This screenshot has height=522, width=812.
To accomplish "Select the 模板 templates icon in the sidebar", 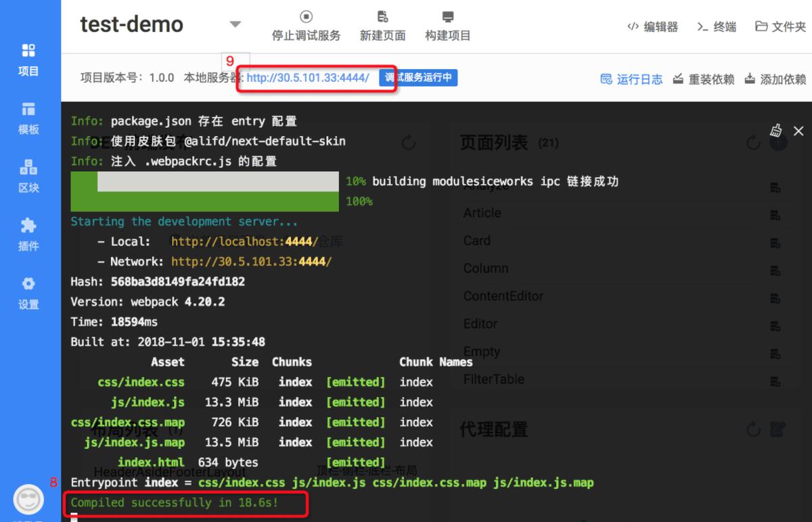I will [28, 117].
